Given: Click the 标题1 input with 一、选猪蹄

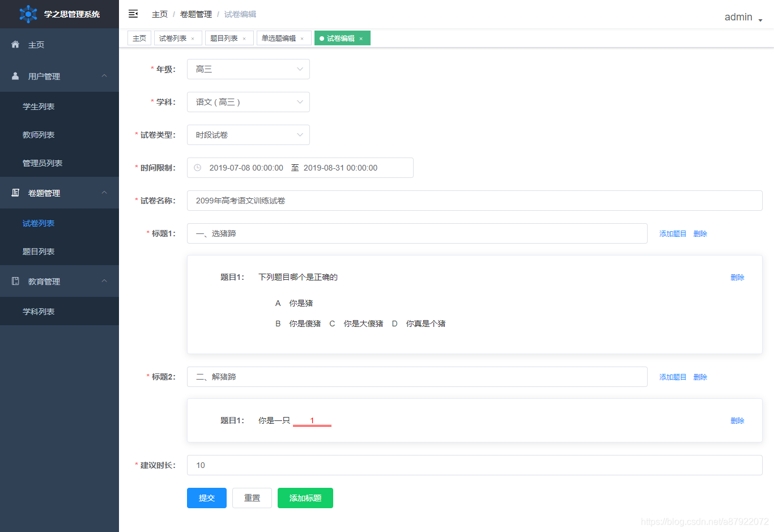Looking at the screenshot, I should [x=417, y=233].
